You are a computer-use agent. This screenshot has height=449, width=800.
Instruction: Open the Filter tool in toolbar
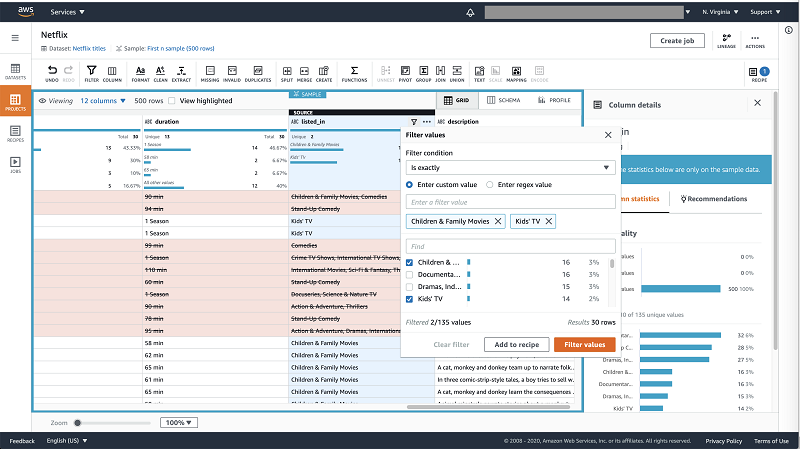pyautogui.click(x=92, y=73)
